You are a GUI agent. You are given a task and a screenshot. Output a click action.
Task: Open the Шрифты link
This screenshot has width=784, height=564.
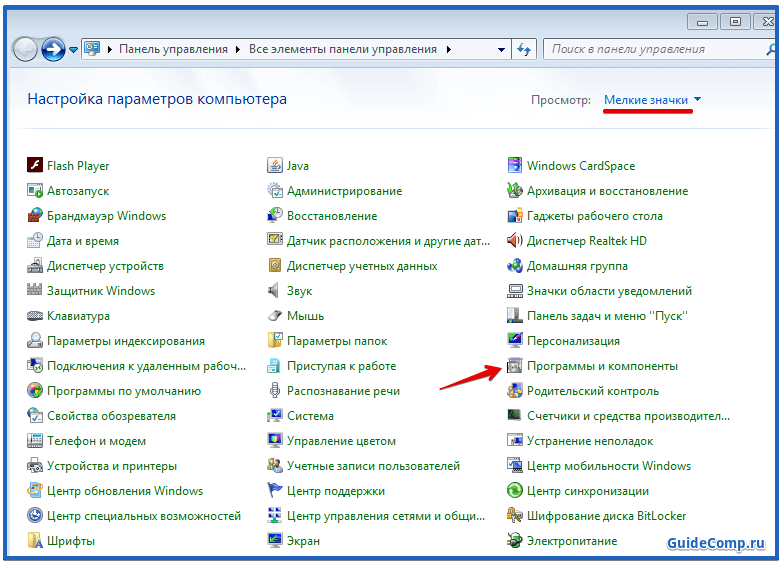tap(70, 540)
